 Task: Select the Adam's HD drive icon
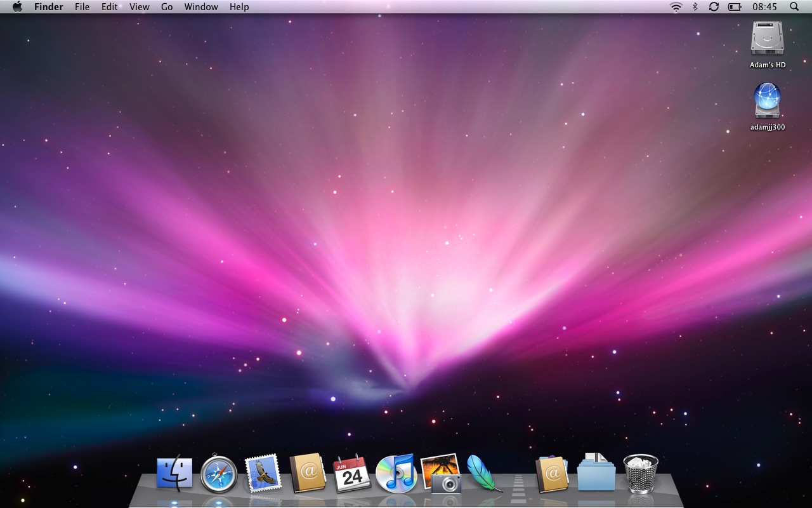pyautogui.click(x=768, y=38)
